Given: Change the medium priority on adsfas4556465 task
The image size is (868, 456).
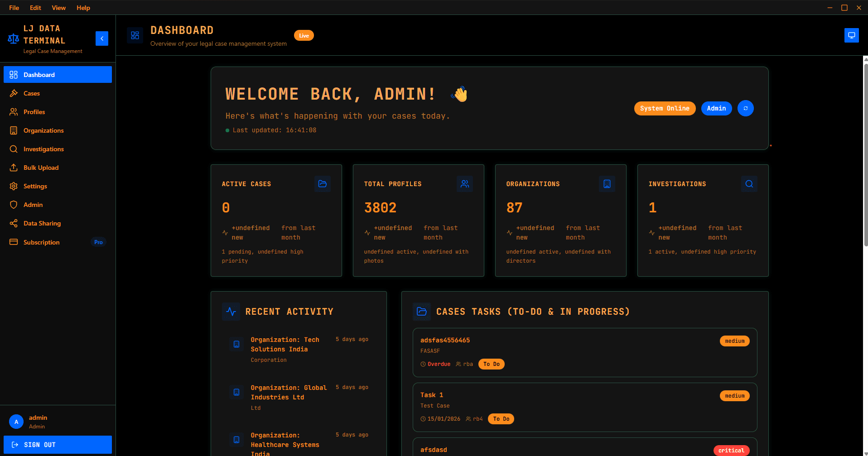Looking at the screenshot, I should point(734,341).
